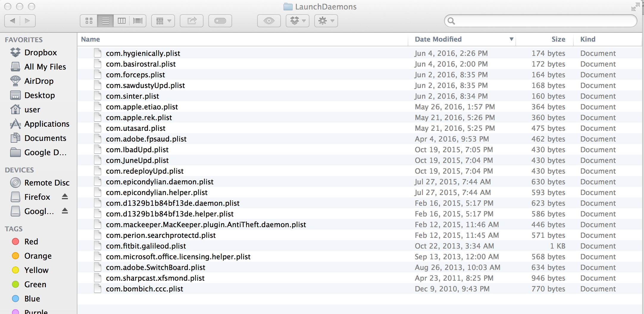The image size is (644, 314).
Task: Select the file com.hygienically.plist
Action: pyautogui.click(x=359, y=53)
